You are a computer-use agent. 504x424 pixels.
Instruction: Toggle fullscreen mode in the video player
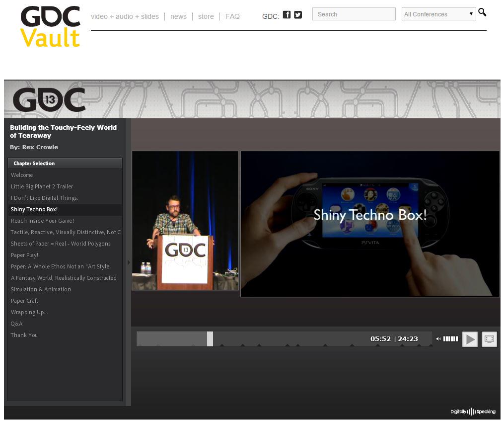coord(489,339)
